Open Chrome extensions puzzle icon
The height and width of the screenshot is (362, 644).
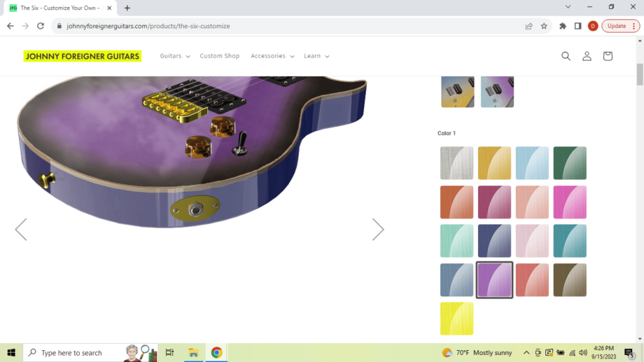point(563,26)
